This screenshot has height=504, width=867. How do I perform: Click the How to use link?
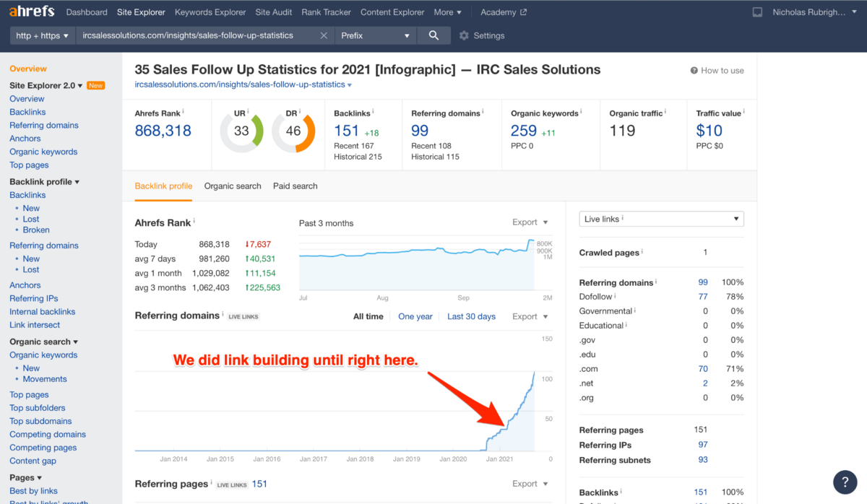coord(717,71)
